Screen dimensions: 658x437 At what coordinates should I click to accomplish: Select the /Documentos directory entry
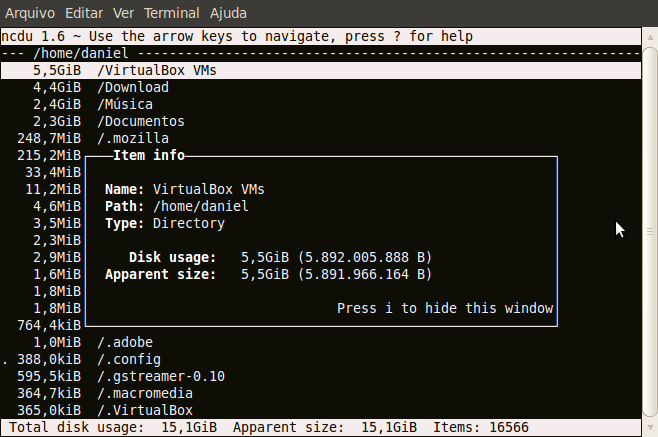tap(140, 122)
